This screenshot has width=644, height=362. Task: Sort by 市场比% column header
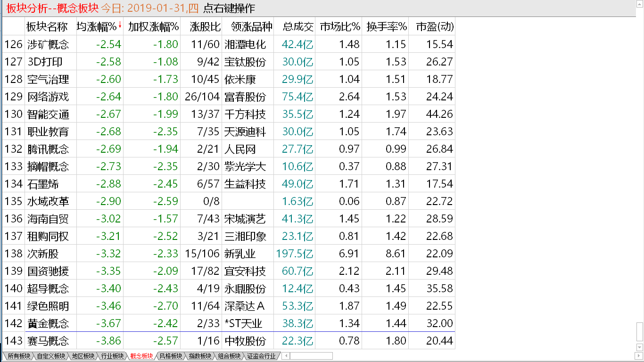pyautogui.click(x=339, y=26)
